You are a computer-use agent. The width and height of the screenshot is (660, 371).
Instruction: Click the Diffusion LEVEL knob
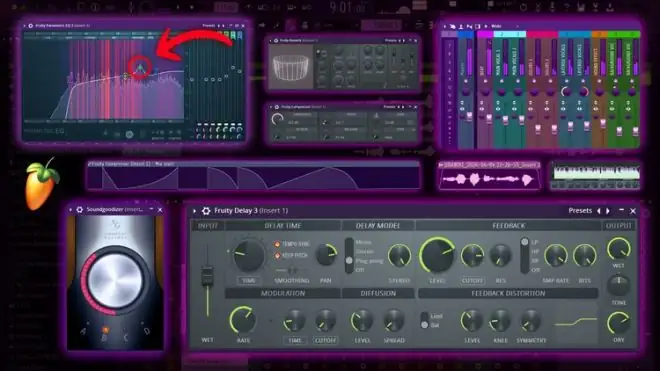362,321
